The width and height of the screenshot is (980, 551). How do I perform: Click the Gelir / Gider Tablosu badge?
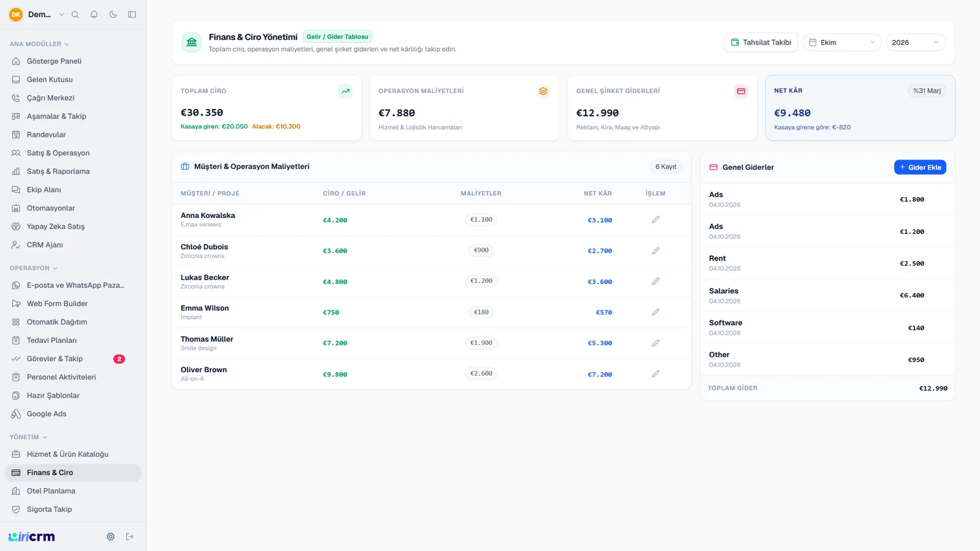click(337, 37)
